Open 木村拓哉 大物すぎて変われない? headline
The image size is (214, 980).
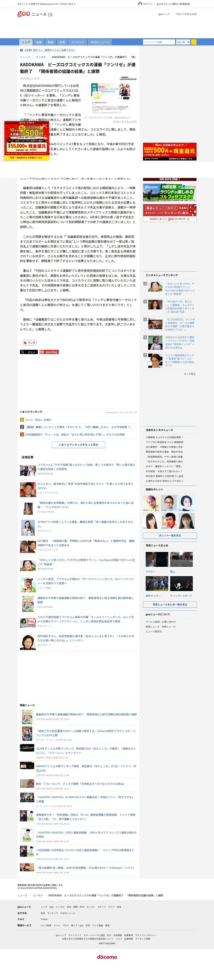pyautogui.click(x=164, y=471)
